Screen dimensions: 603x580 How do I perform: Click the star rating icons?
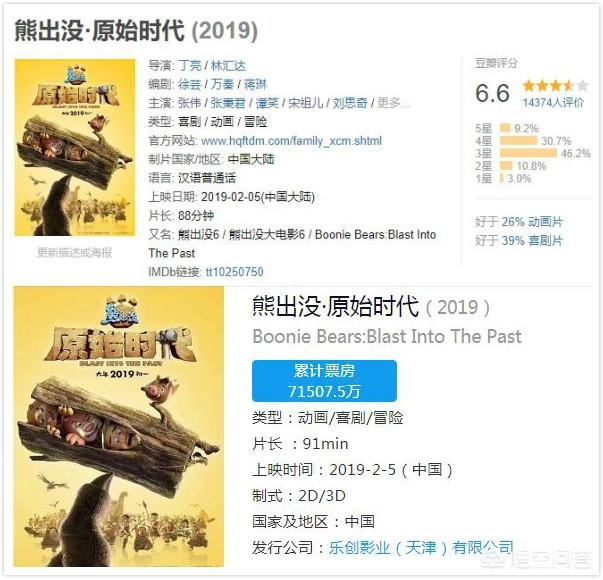[x=556, y=85]
